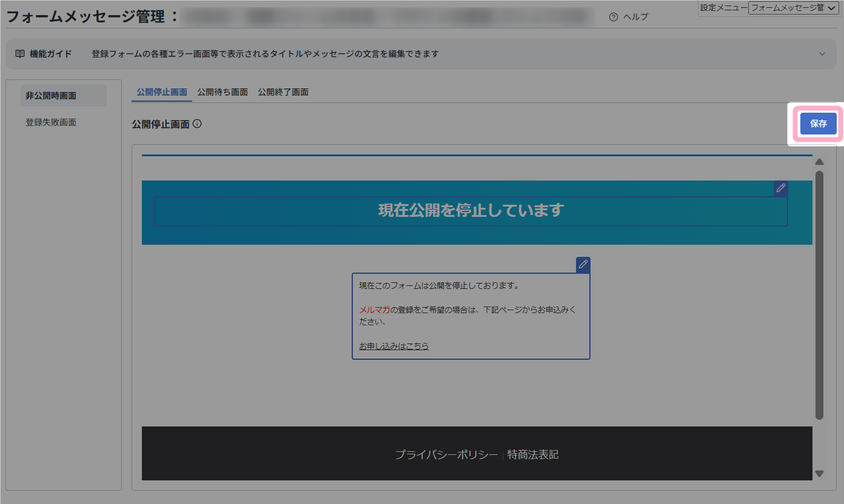Viewport: 844px width, 504px height.
Task: Open the 特商法表記 footer link
Action: [x=533, y=454]
